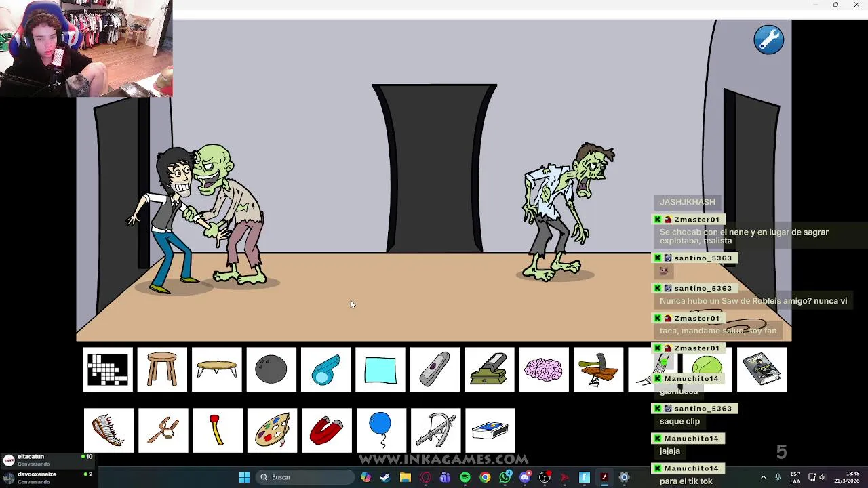Pick the wooden slingshot item
Image resolution: width=868 pixels, height=488 pixels.
163,430
